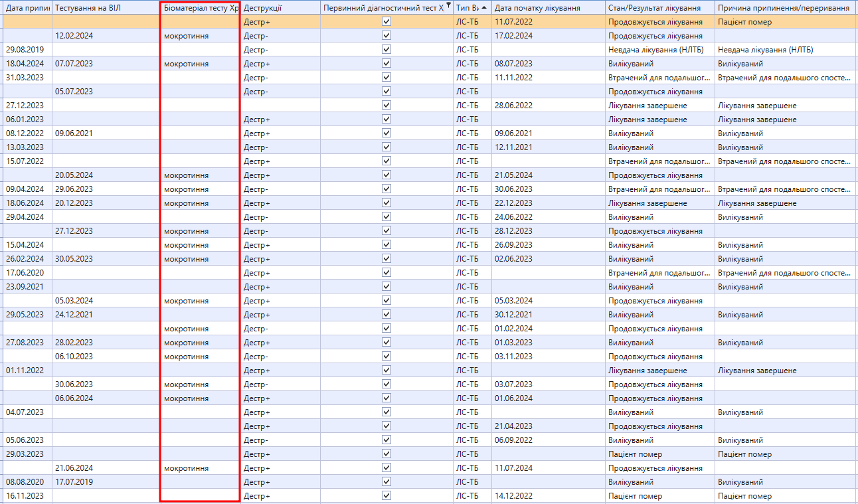Toggle checkbox in row with start date 14.12.2022

(386, 495)
